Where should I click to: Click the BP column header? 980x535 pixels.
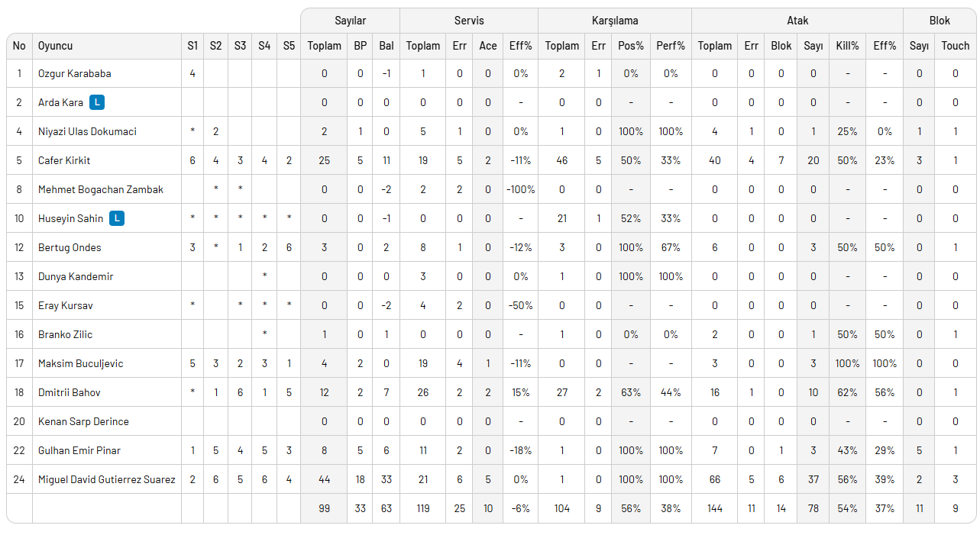tap(360, 46)
